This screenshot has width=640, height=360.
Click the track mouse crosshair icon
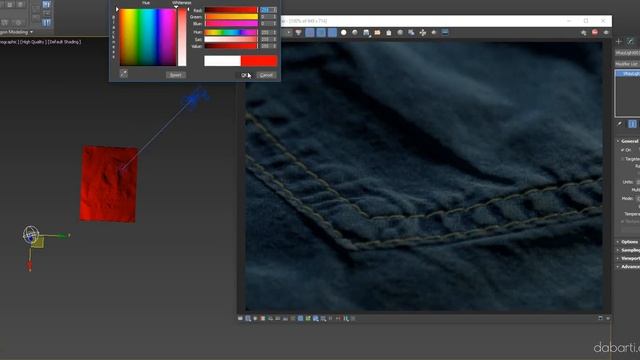click(422, 32)
